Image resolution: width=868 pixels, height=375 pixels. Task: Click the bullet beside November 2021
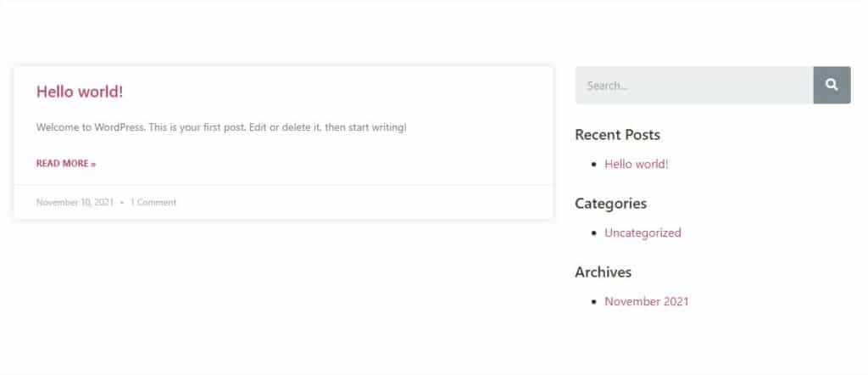pyautogui.click(x=595, y=302)
